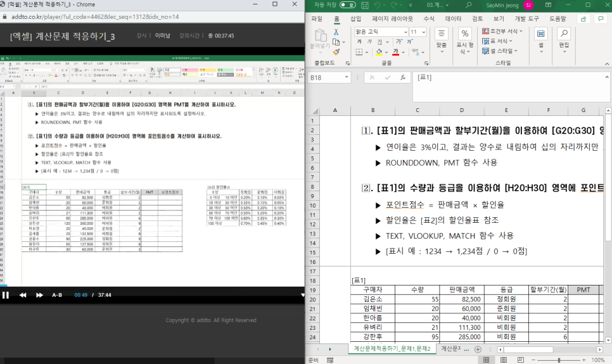Open the comments pane icon
612x364 pixels.
coord(600,19)
